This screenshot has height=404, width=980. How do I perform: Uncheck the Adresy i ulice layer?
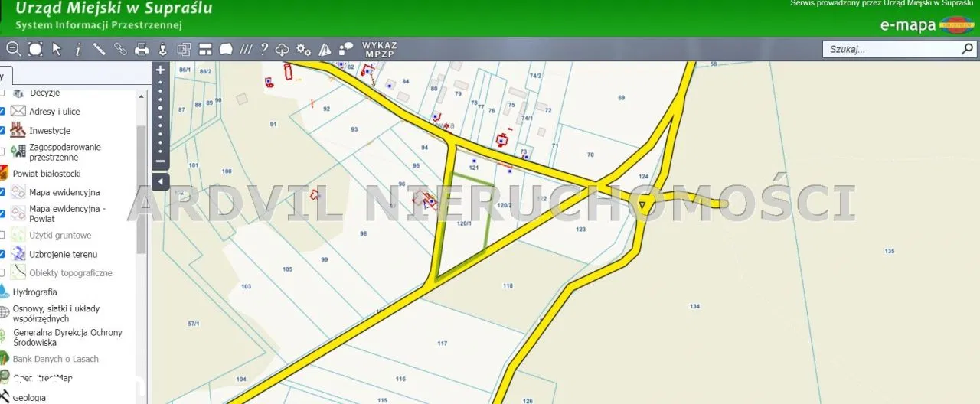click(x=2, y=111)
